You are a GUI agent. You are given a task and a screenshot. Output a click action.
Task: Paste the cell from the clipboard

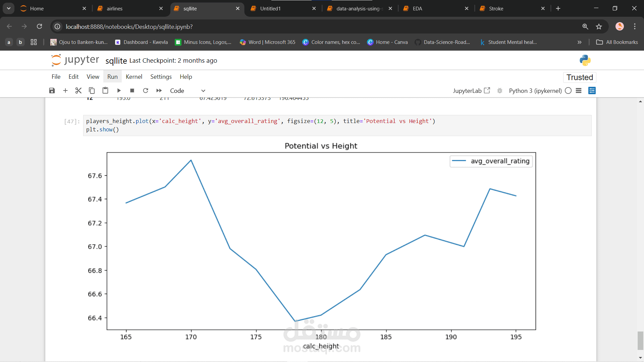[x=105, y=90]
